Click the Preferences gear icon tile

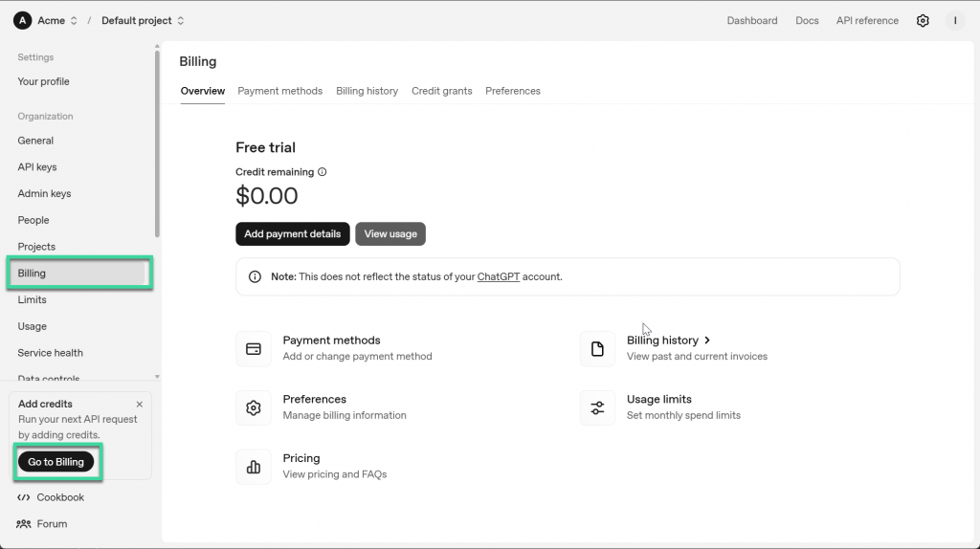[254, 408]
